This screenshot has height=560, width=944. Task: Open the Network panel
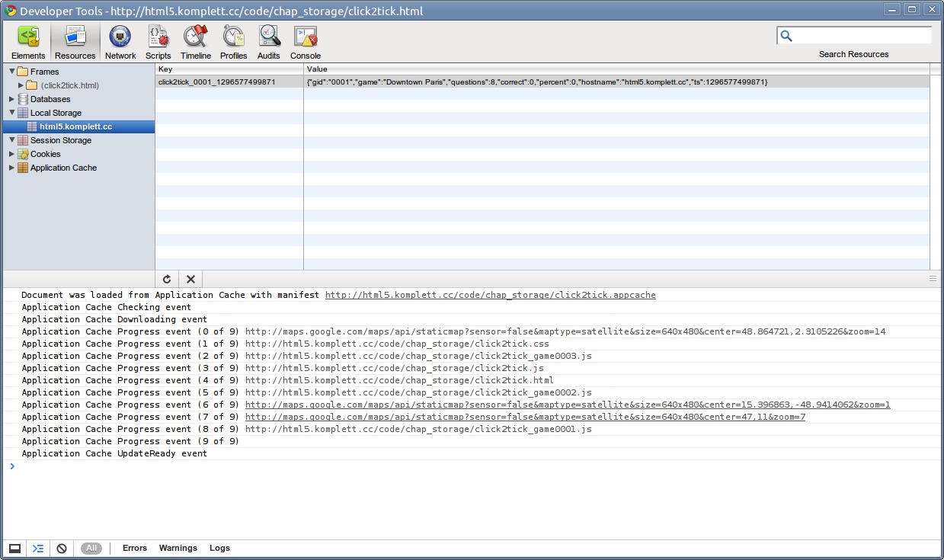point(120,42)
